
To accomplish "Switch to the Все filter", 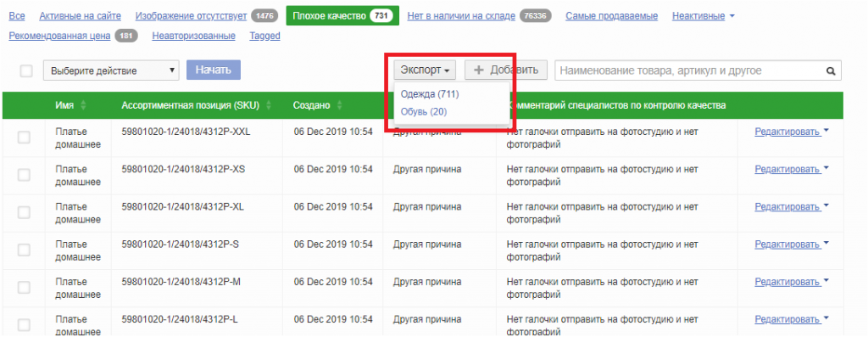I will click(17, 16).
